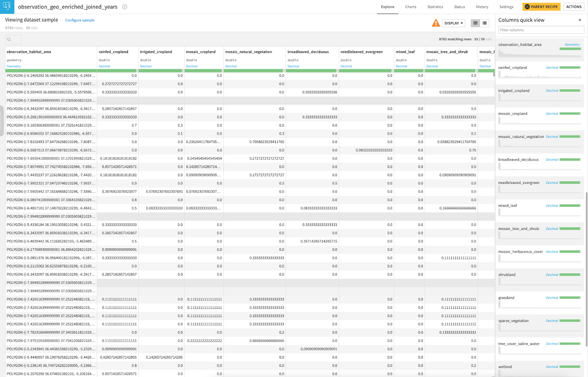Click the mosaic_tree_and_shrub column header
The height and width of the screenshot is (377, 588).
pyautogui.click(x=447, y=52)
